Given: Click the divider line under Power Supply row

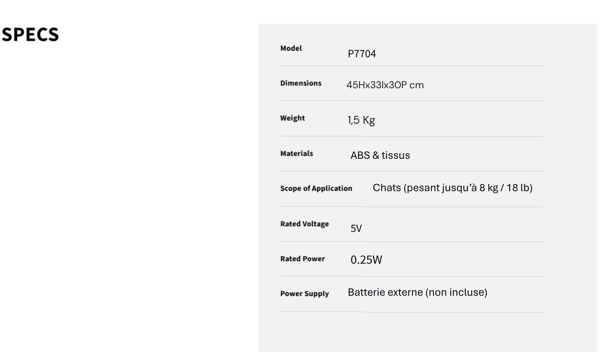Looking at the screenshot, I should click(412, 312).
